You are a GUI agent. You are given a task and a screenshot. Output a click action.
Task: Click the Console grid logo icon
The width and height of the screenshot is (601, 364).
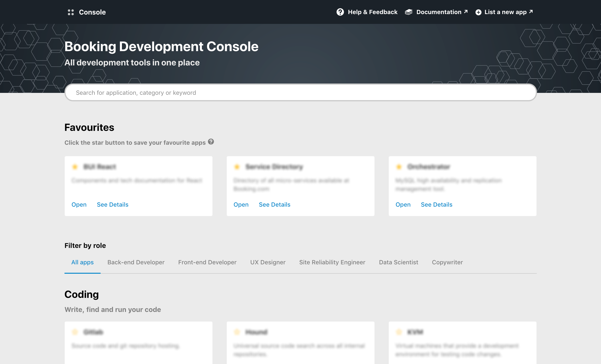pyautogui.click(x=71, y=12)
